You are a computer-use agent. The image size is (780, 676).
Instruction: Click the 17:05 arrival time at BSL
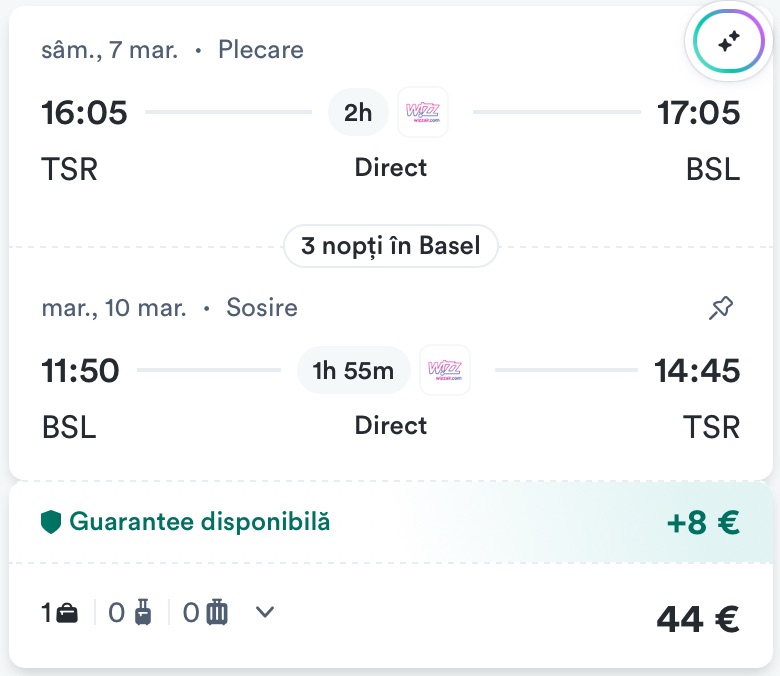(x=698, y=113)
